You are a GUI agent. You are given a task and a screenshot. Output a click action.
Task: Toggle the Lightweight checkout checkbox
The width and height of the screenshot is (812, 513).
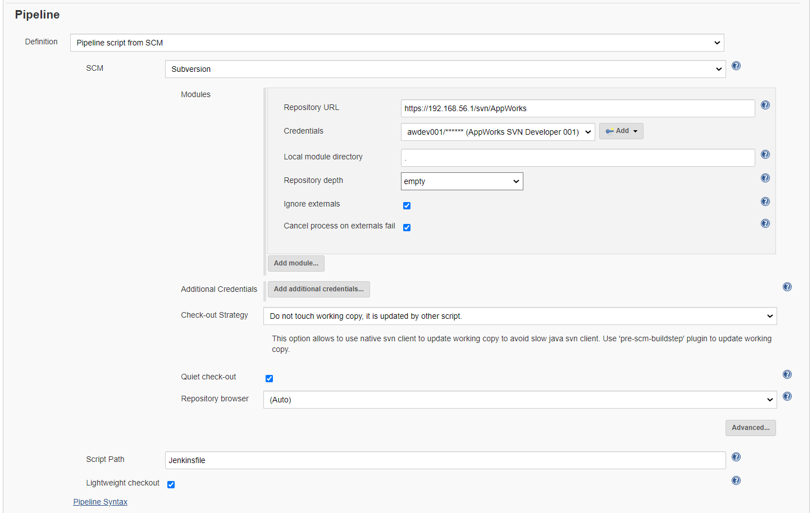pos(171,485)
